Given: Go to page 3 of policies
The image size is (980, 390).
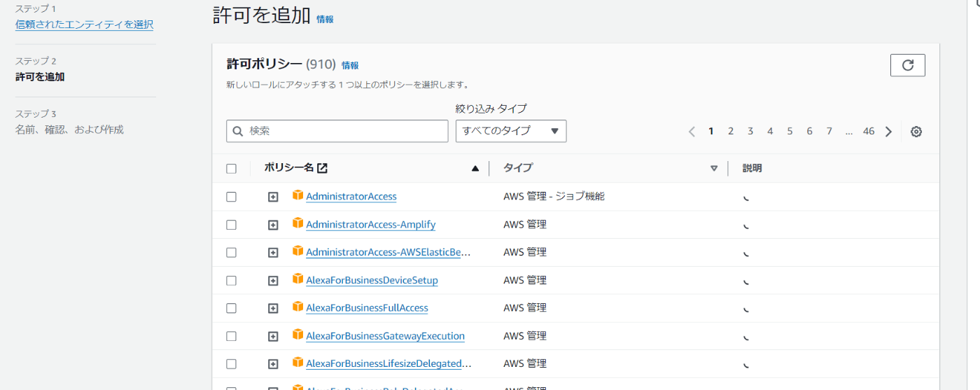Looking at the screenshot, I should coord(750,131).
